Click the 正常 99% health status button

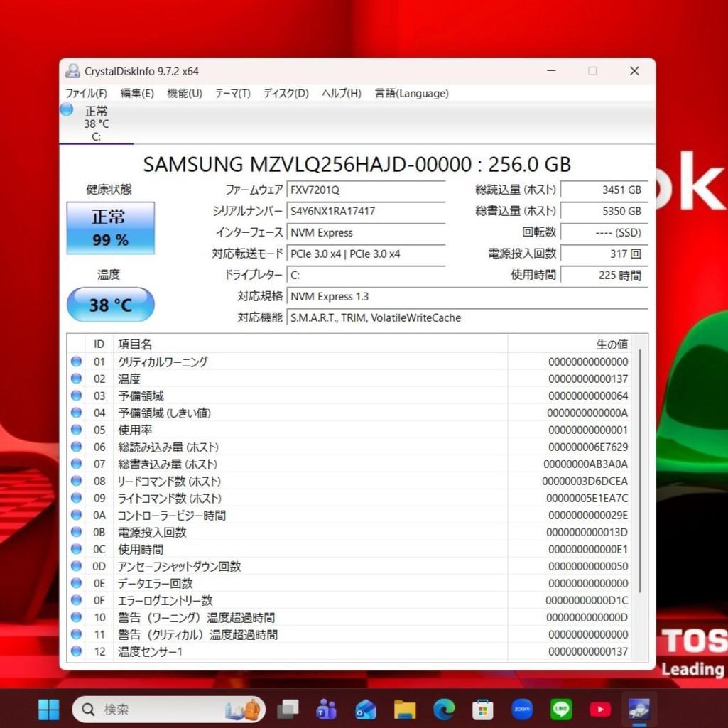point(110,228)
